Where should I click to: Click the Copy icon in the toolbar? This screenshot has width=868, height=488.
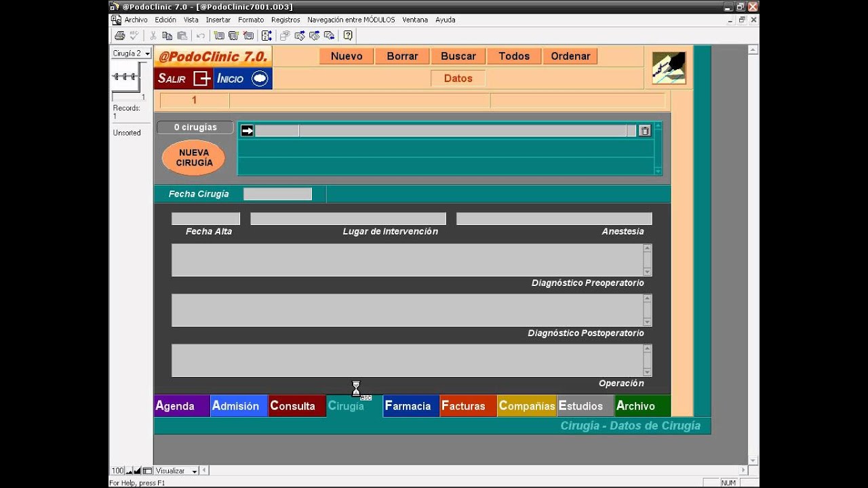[x=167, y=36]
